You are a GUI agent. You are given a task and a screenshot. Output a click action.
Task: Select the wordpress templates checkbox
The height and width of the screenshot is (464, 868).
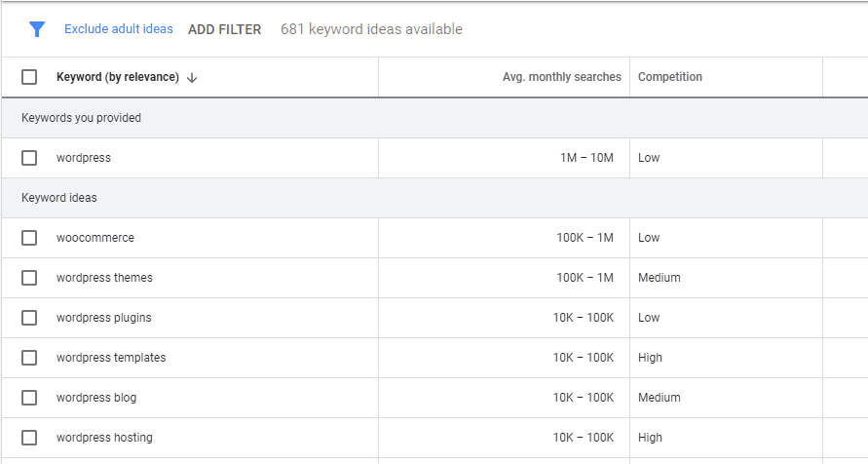[x=29, y=358]
